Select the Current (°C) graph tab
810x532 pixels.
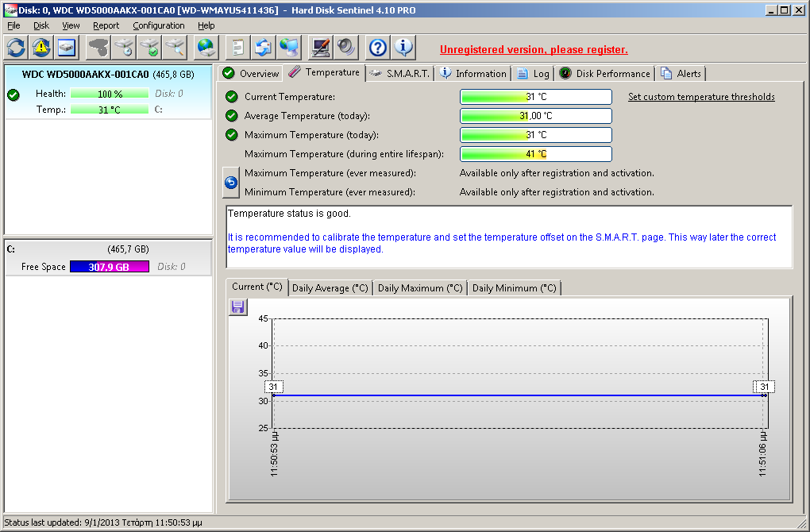coord(256,287)
